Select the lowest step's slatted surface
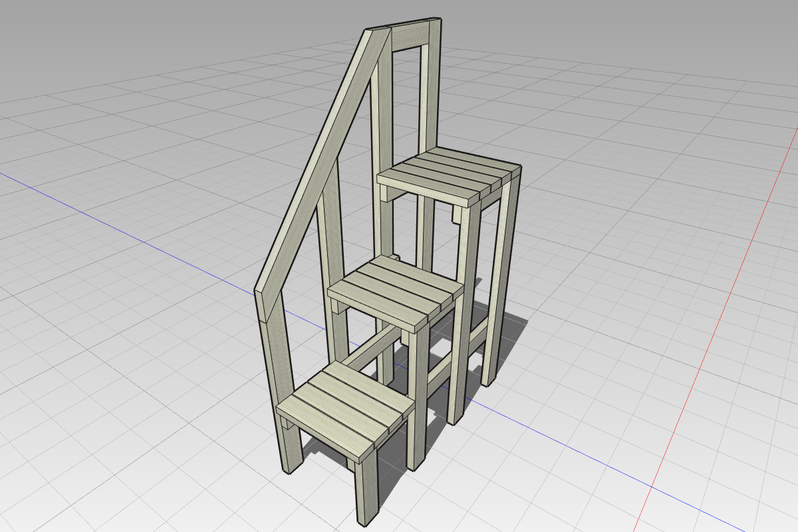798x532 pixels. pyautogui.click(x=344, y=412)
